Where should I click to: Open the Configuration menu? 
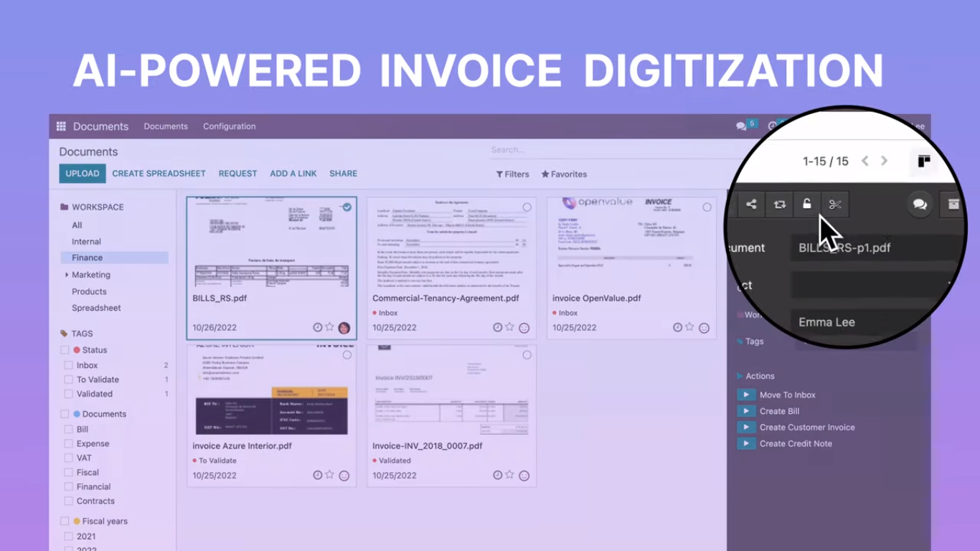pos(229,126)
